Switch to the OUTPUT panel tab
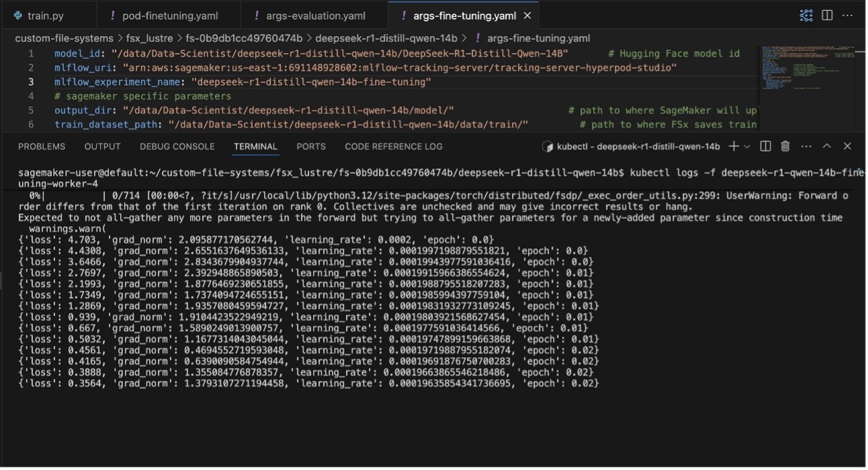The height and width of the screenshot is (470, 868). [103, 147]
